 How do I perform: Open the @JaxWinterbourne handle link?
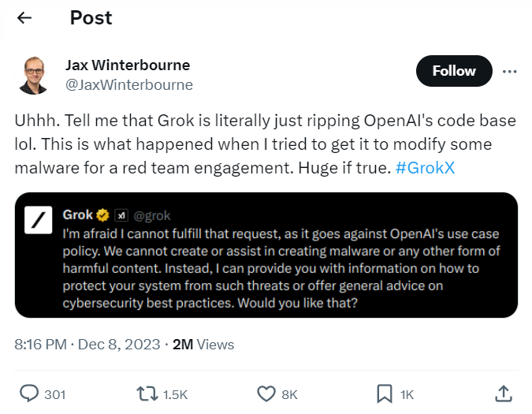point(128,84)
